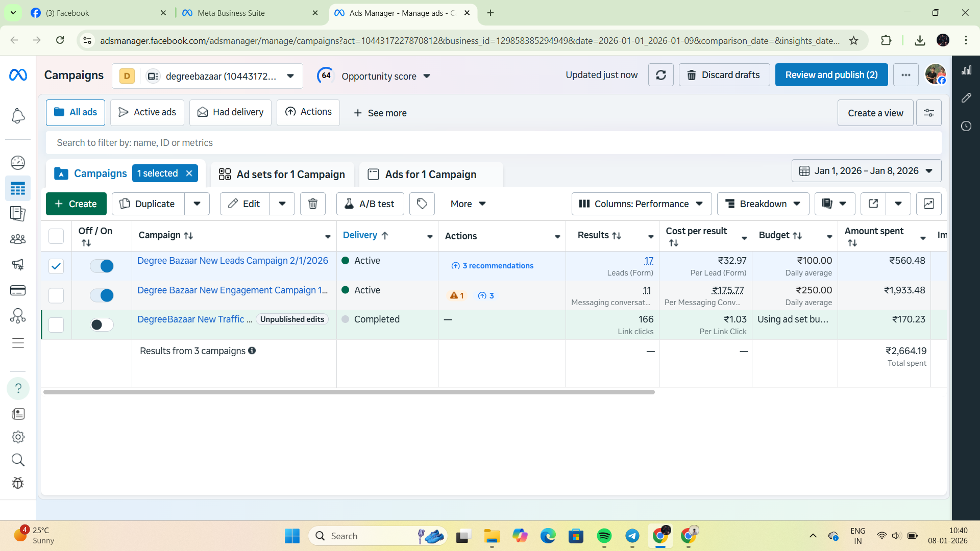This screenshot has height=551, width=980.
Task: Click customize view sliders icon
Action: tap(929, 113)
